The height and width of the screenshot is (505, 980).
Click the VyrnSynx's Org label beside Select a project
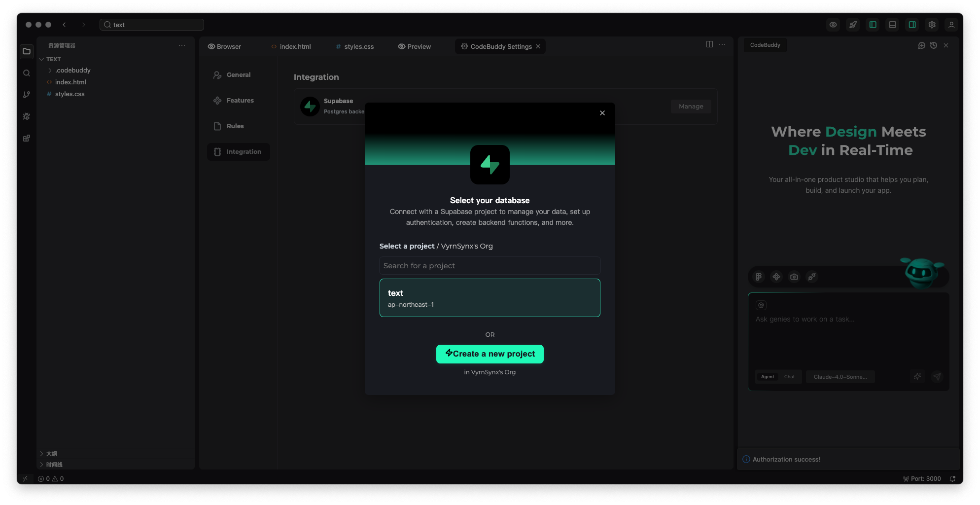click(467, 246)
